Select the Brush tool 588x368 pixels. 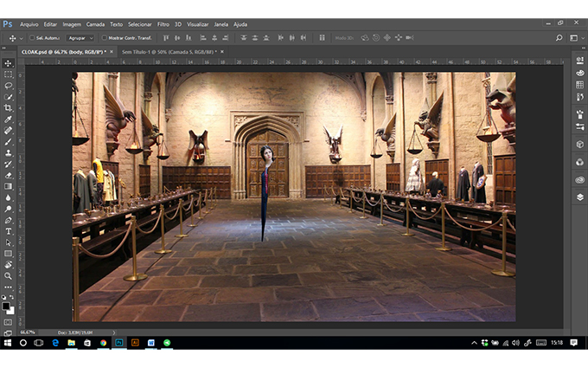tap(8, 141)
